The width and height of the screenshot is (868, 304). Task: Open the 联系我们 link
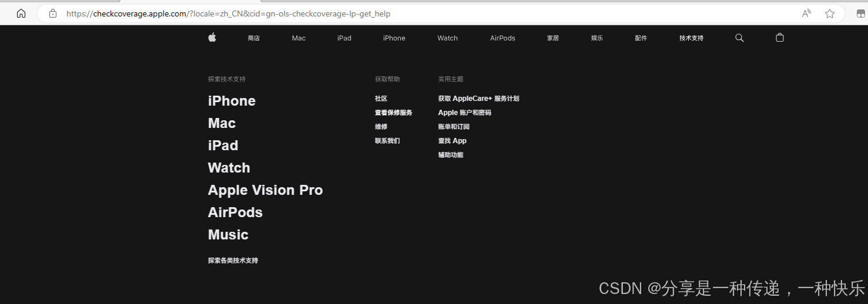(387, 141)
